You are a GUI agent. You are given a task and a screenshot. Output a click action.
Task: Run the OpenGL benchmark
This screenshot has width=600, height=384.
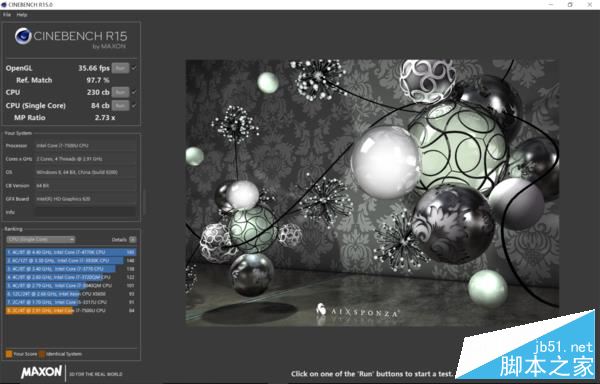point(120,68)
